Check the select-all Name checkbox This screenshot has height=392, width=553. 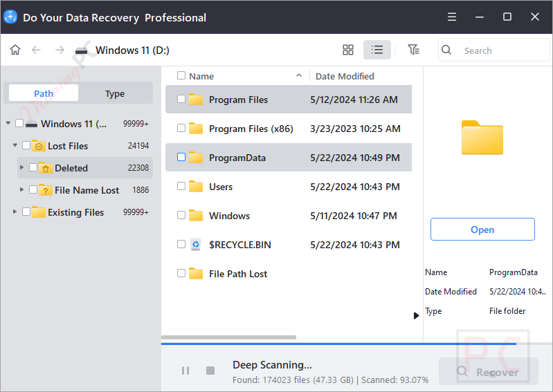coord(181,75)
